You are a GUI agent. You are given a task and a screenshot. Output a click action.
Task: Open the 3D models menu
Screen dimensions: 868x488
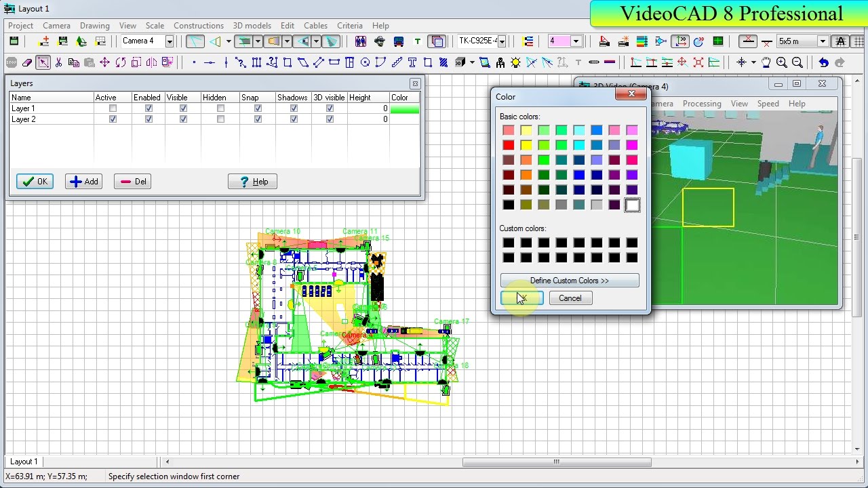[x=252, y=26]
